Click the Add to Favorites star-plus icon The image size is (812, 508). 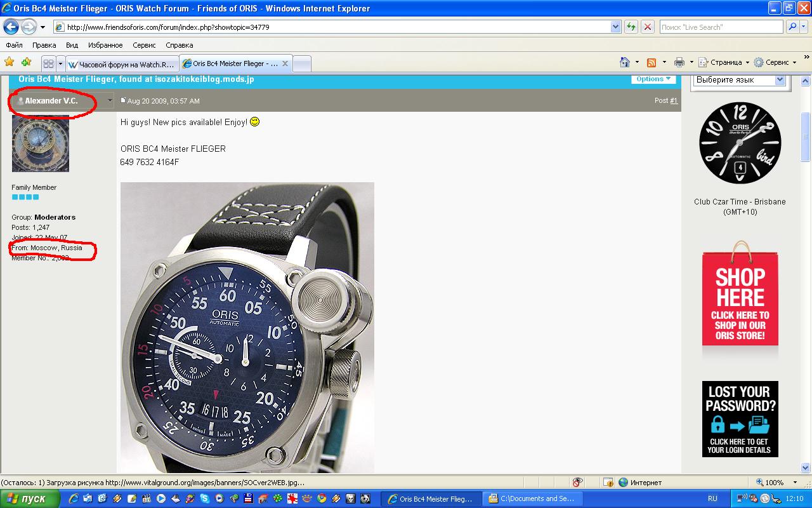point(26,62)
